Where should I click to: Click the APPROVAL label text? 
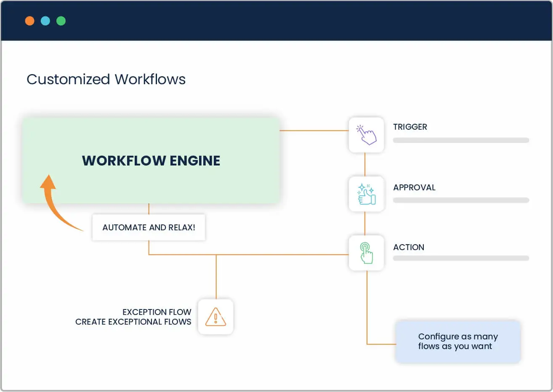coord(414,187)
